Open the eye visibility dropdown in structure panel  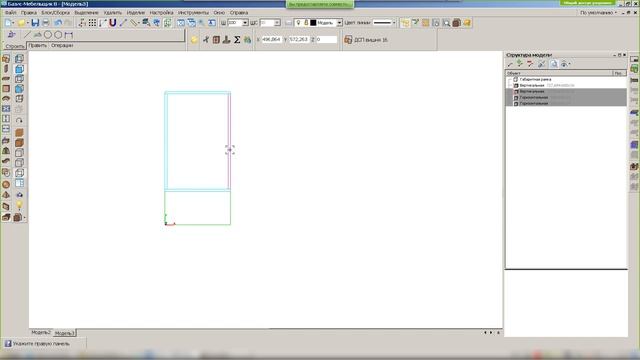point(565,64)
